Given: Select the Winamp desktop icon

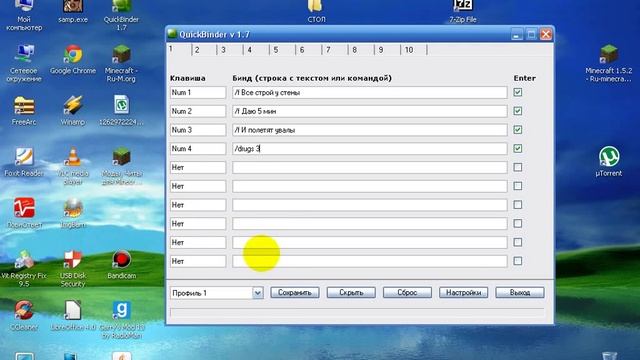Looking at the screenshot, I should [x=73, y=110].
